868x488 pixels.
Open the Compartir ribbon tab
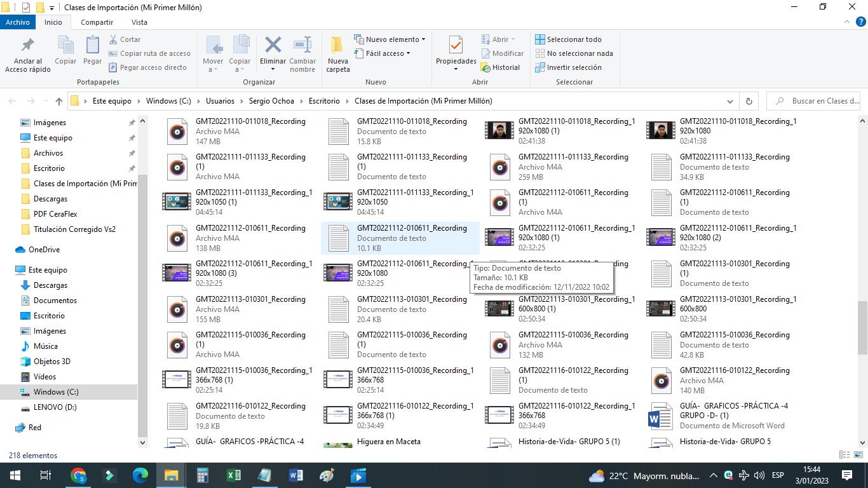point(97,22)
